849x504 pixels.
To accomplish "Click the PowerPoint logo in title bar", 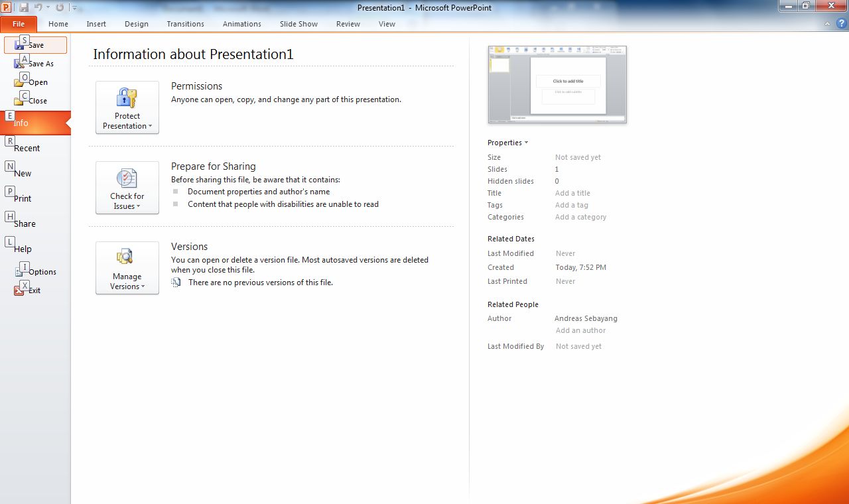I will tap(7, 7).
